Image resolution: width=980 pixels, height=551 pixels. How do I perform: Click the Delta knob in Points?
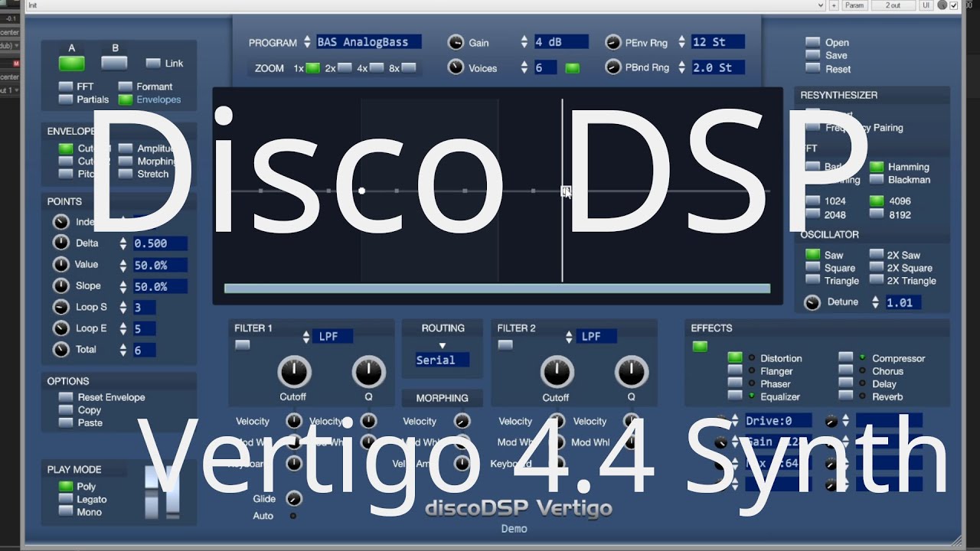pos(60,243)
